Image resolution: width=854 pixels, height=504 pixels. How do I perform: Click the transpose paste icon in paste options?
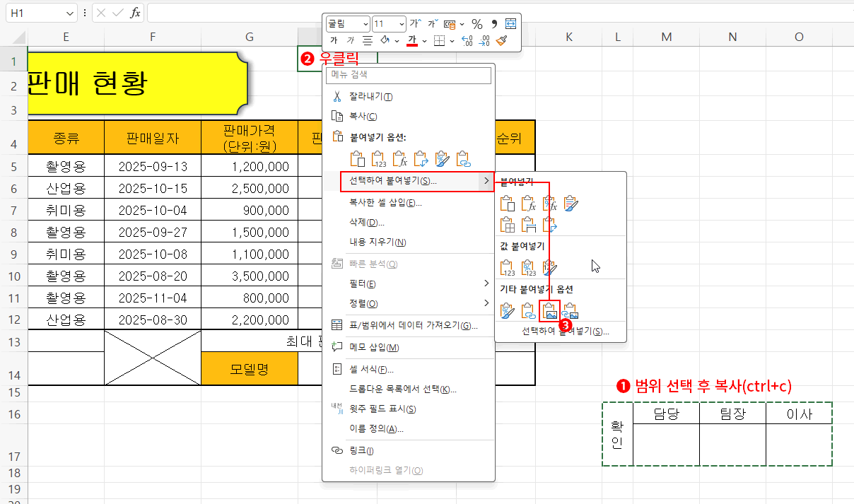(x=421, y=158)
